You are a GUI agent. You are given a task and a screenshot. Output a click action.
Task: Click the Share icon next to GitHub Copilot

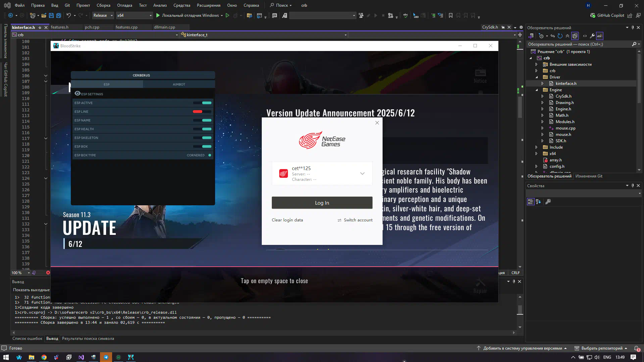click(x=630, y=15)
